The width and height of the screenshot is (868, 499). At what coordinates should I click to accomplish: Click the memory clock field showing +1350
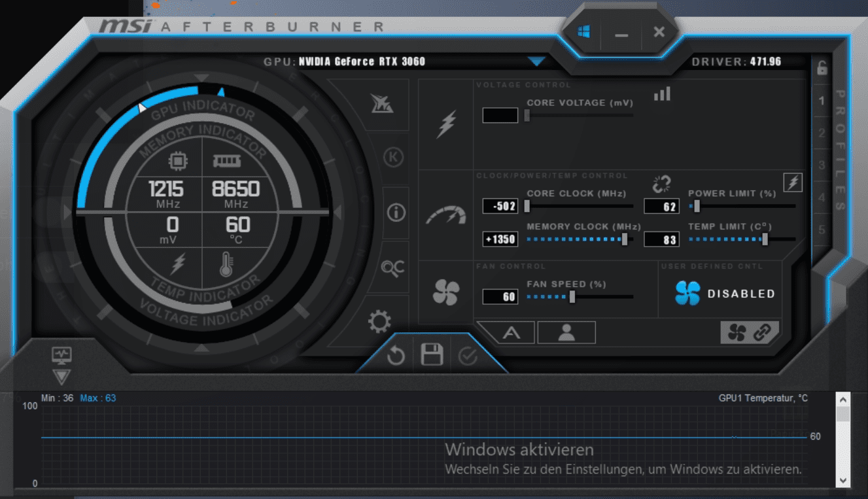pos(500,239)
